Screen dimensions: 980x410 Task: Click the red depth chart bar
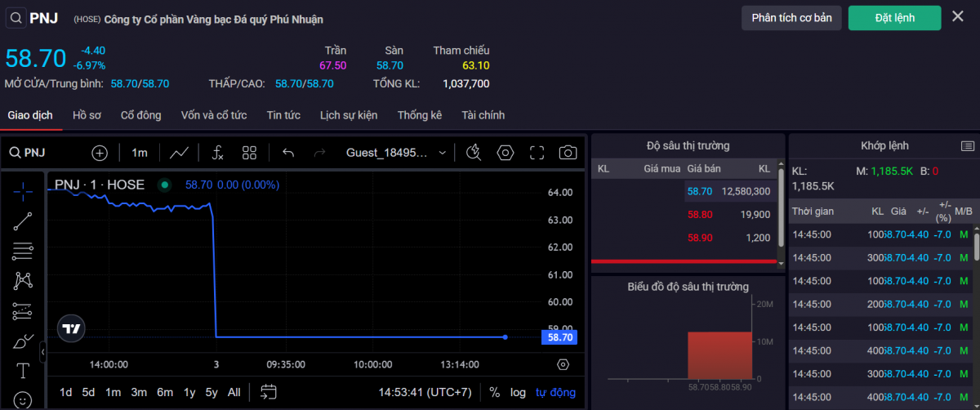719,355
